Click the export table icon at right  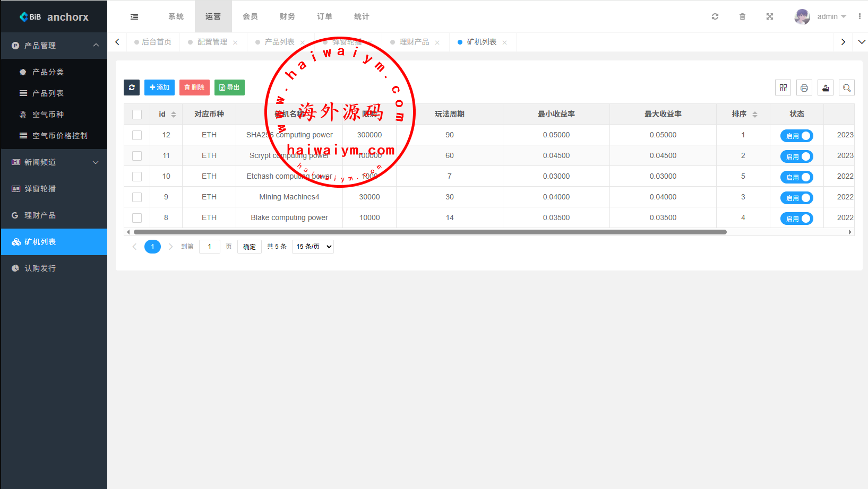tap(826, 88)
